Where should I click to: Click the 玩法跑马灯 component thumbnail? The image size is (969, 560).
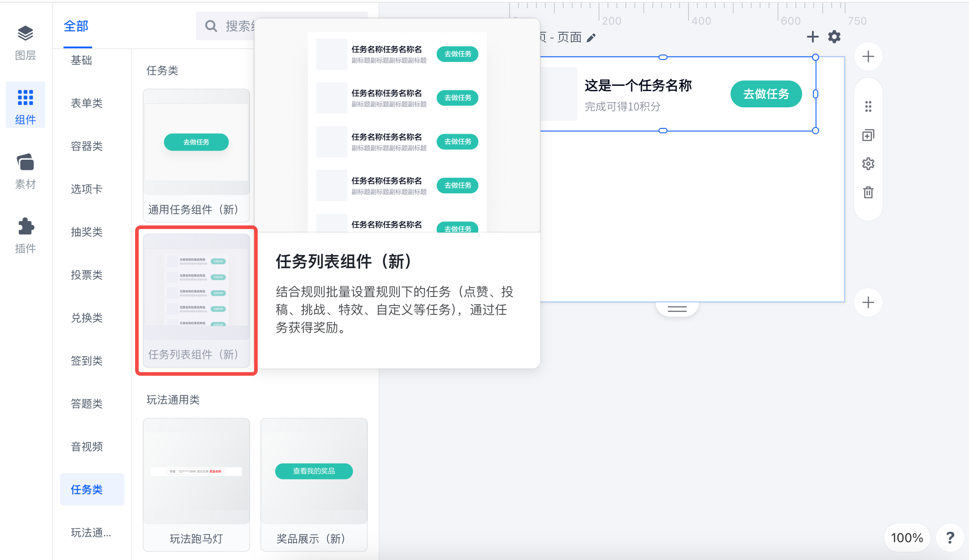196,484
